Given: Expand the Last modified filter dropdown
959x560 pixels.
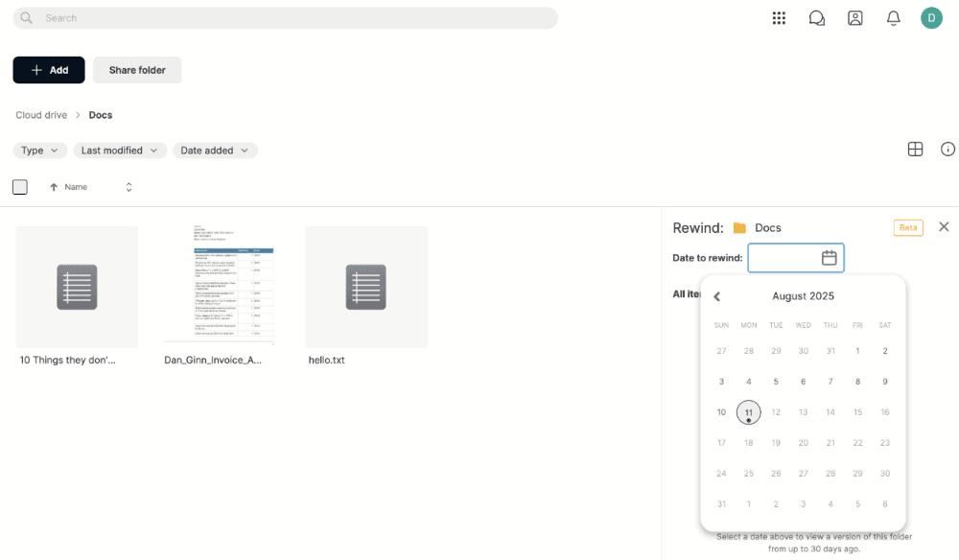Looking at the screenshot, I should point(120,151).
